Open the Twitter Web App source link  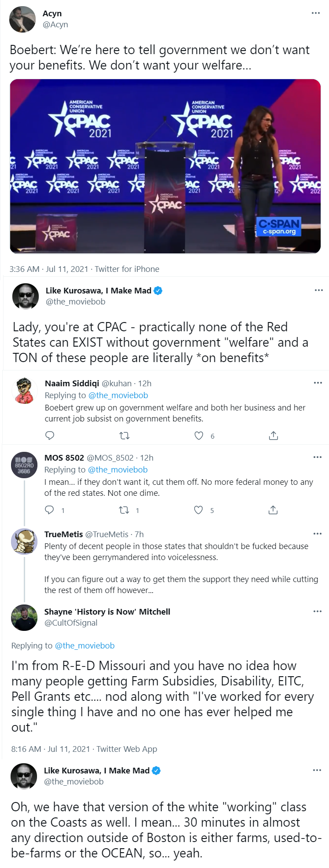coord(127,749)
